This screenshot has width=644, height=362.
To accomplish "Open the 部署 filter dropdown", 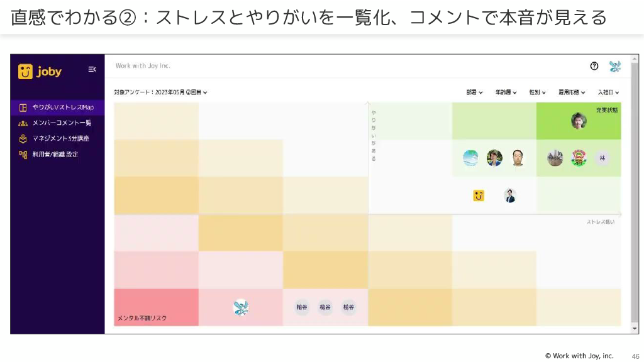I will tap(474, 92).
